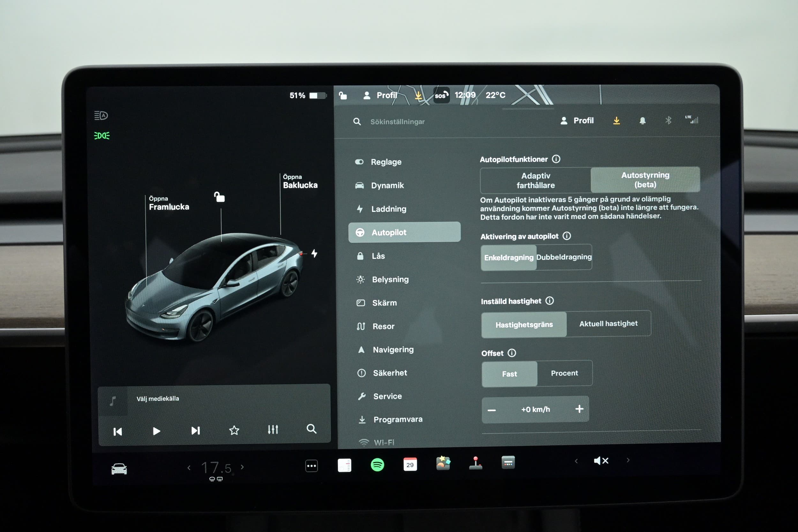Open the all apps three-dots launcher
This screenshot has width=798, height=532.
point(312,466)
